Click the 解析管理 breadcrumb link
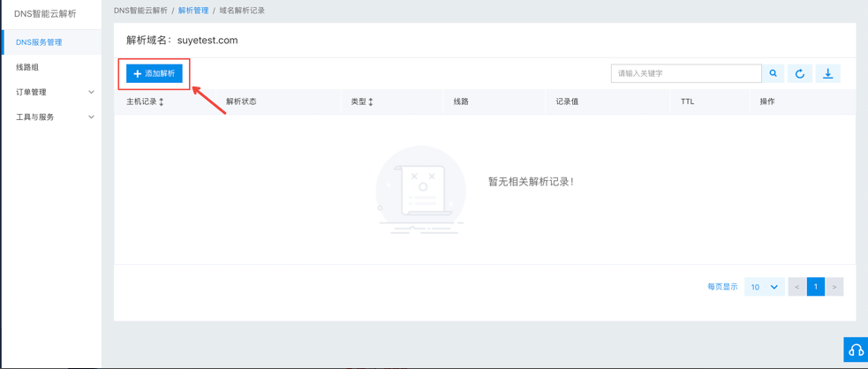The width and height of the screenshot is (868, 369). coord(193,11)
